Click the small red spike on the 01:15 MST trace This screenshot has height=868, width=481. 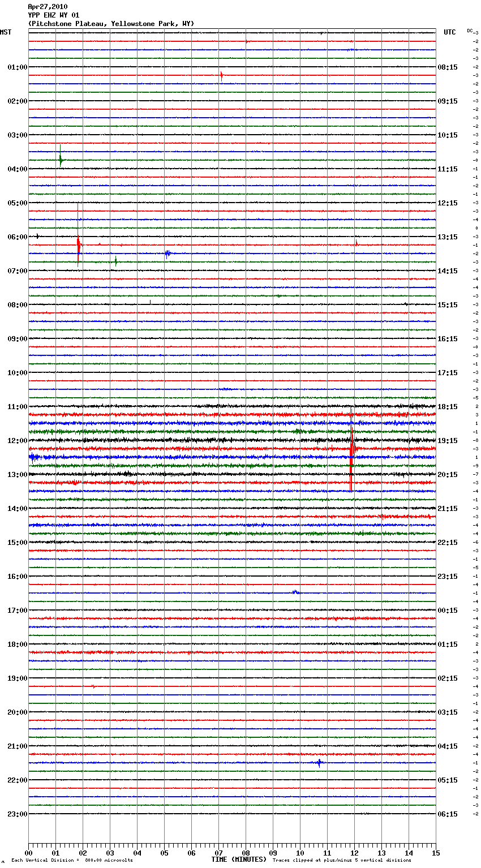221,75
